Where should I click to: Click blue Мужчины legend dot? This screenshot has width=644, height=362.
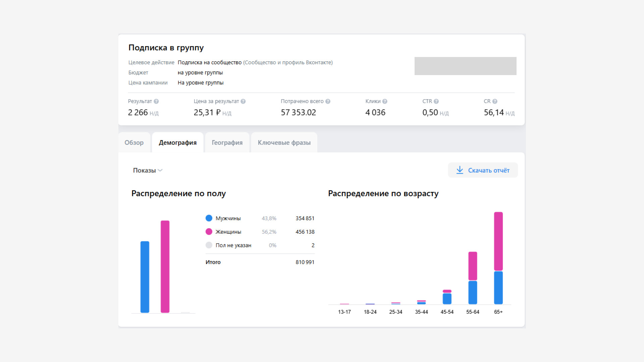(x=209, y=218)
